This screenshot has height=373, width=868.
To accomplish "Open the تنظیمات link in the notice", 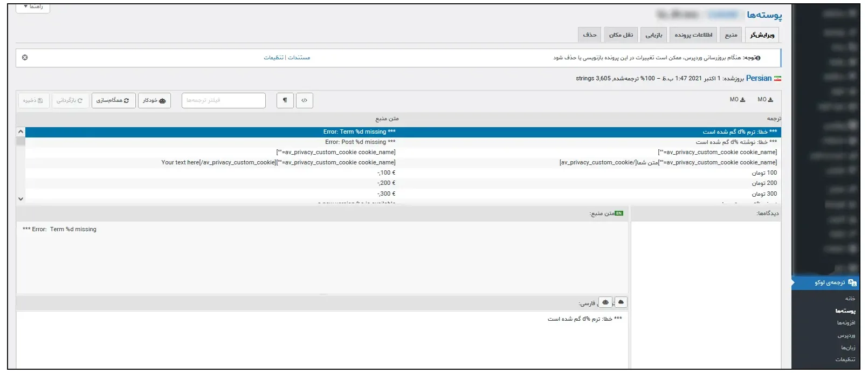I will [x=273, y=58].
